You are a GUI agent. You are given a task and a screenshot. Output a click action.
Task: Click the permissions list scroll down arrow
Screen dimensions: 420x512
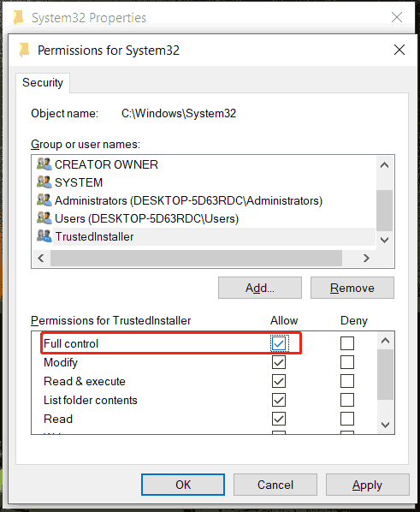385,425
